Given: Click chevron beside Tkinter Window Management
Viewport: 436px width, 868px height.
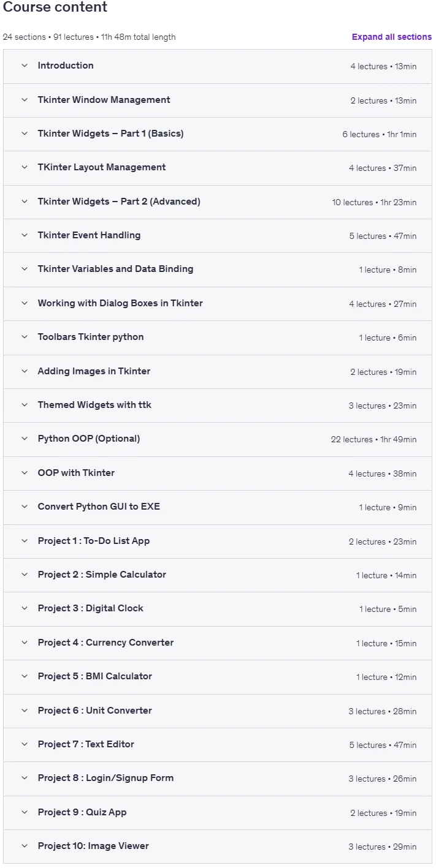Looking at the screenshot, I should pos(25,100).
